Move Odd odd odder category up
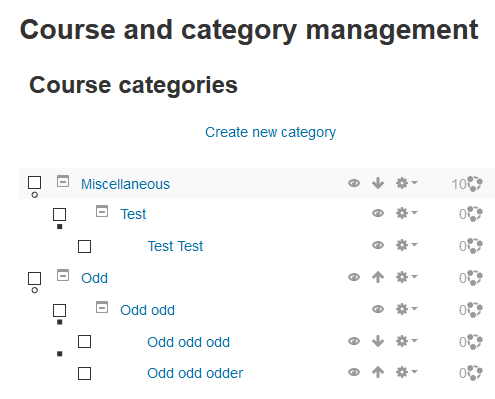 tap(378, 372)
